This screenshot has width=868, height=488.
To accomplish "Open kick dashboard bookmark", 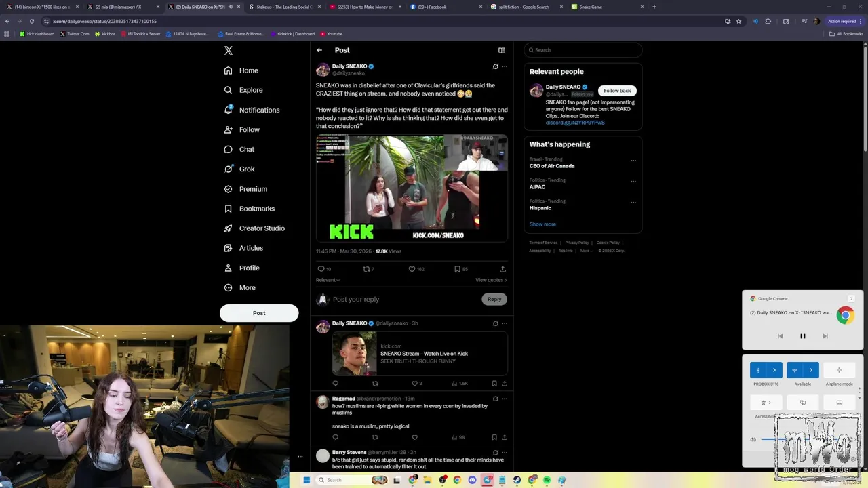I will pyautogui.click(x=37, y=33).
